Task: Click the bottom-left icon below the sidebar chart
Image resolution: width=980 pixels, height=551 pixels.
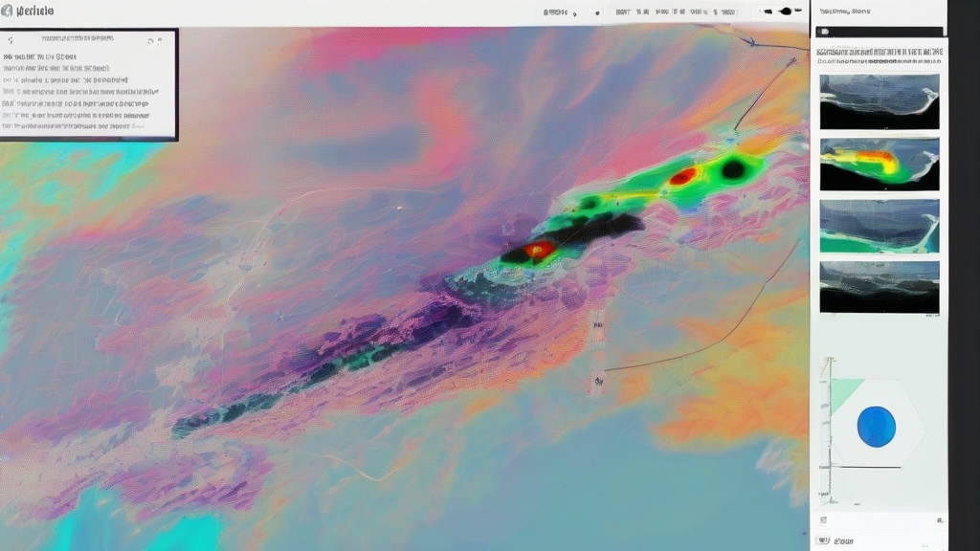Action: tap(822, 518)
